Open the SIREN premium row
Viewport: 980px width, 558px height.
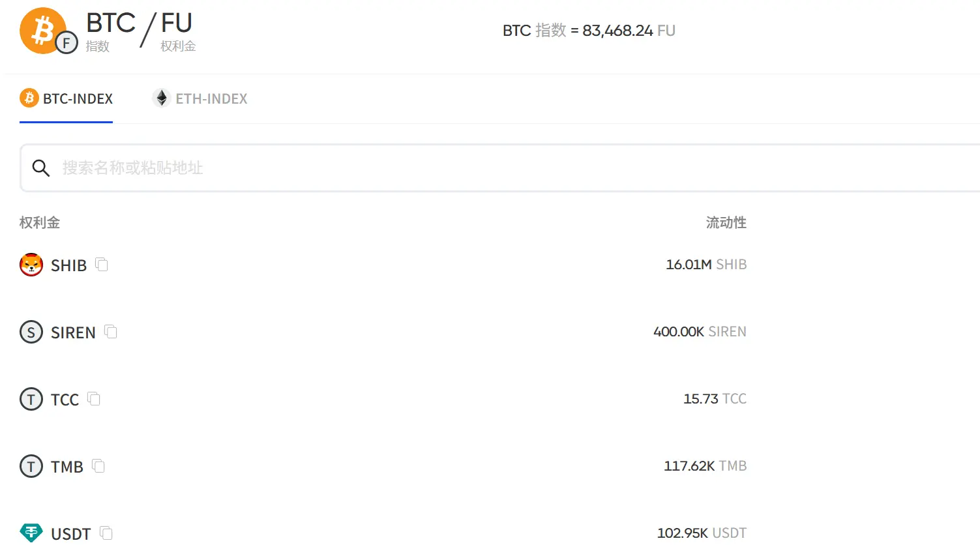click(x=383, y=332)
